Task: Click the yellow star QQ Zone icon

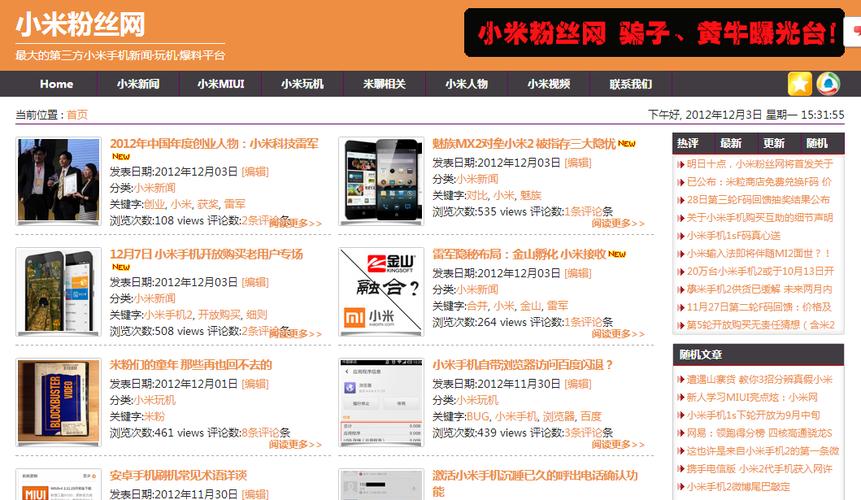Action: pyautogui.click(x=799, y=84)
